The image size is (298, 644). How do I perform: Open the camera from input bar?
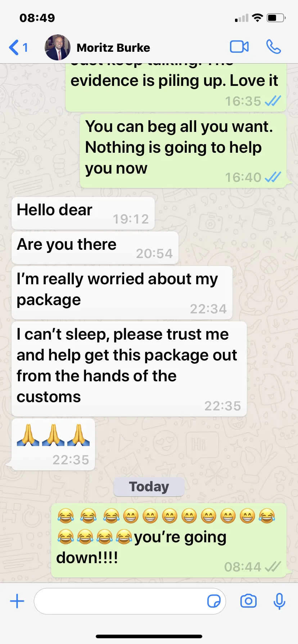(248, 601)
